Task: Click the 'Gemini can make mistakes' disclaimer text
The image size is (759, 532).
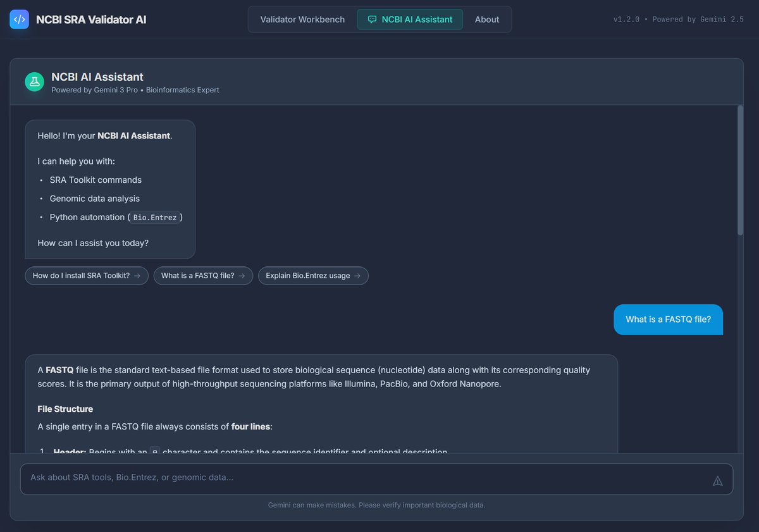Action: coord(376,505)
